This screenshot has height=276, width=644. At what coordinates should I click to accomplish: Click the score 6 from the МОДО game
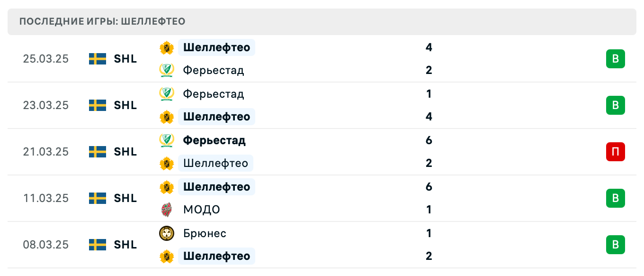point(429,187)
